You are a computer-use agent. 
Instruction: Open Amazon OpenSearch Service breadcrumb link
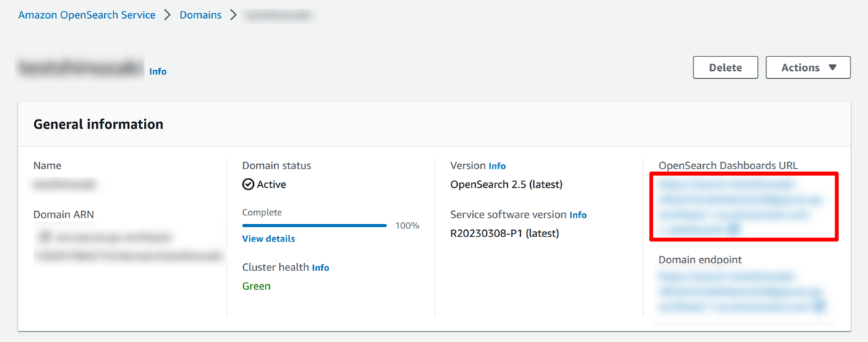(87, 14)
